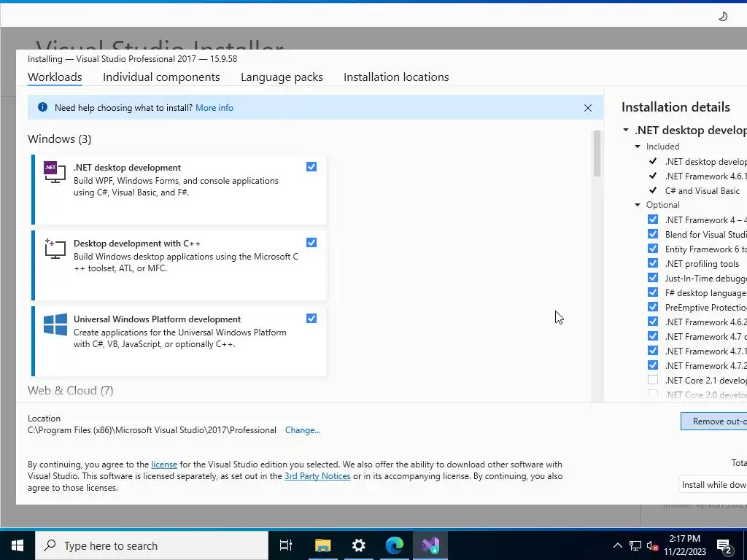The height and width of the screenshot is (560, 747).
Task: Click the Web & Cloud (7) heading
Action: click(x=71, y=391)
